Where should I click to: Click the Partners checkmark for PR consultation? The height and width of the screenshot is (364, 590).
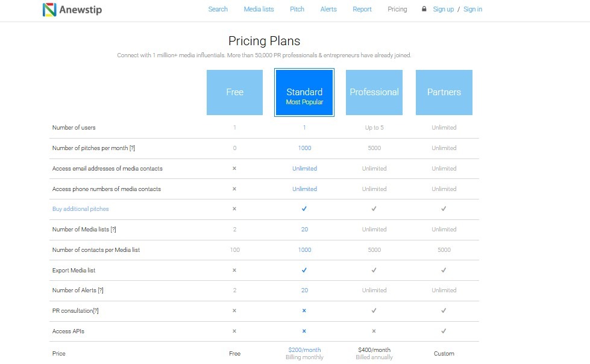click(444, 310)
